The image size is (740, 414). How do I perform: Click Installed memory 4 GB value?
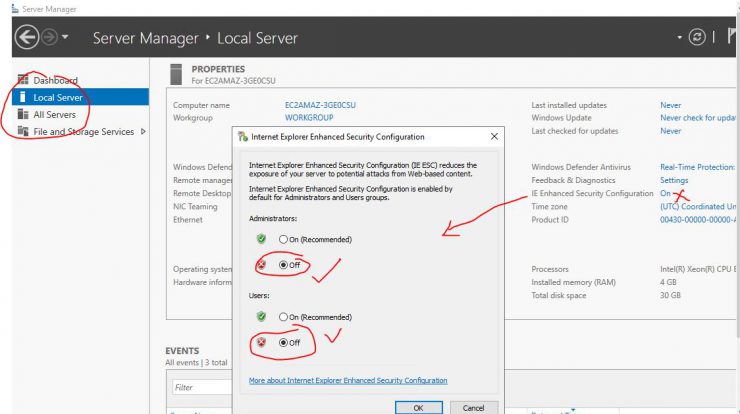(x=668, y=282)
